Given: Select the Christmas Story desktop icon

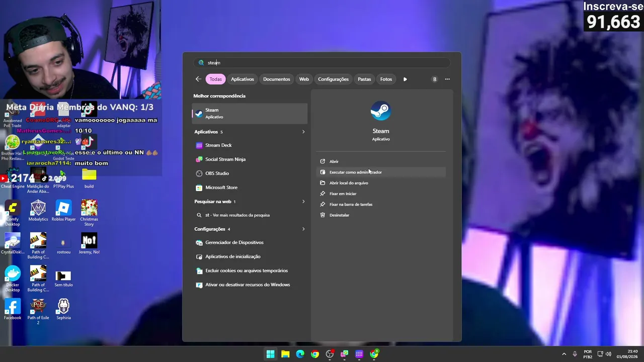Looking at the screenshot, I should tap(89, 213).
